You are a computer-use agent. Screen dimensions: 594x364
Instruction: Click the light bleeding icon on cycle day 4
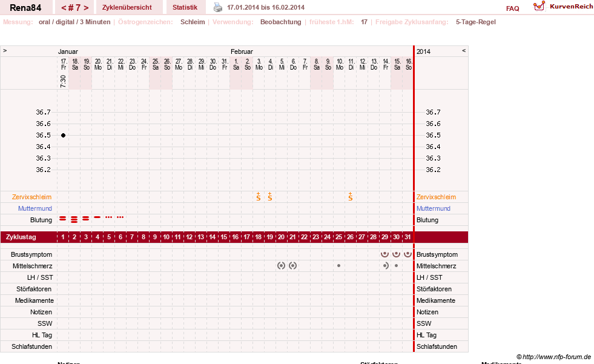click(x=97, y=217)
